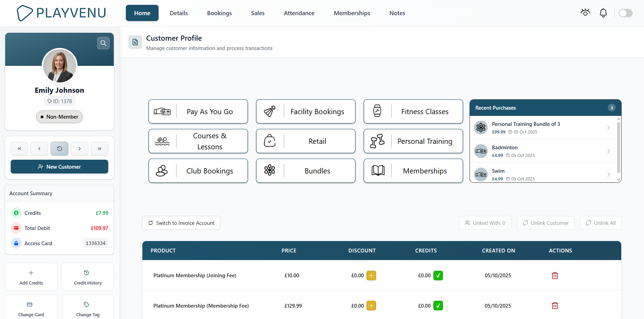
Task: Open the Attendance tab
Action: click(299, 13)
